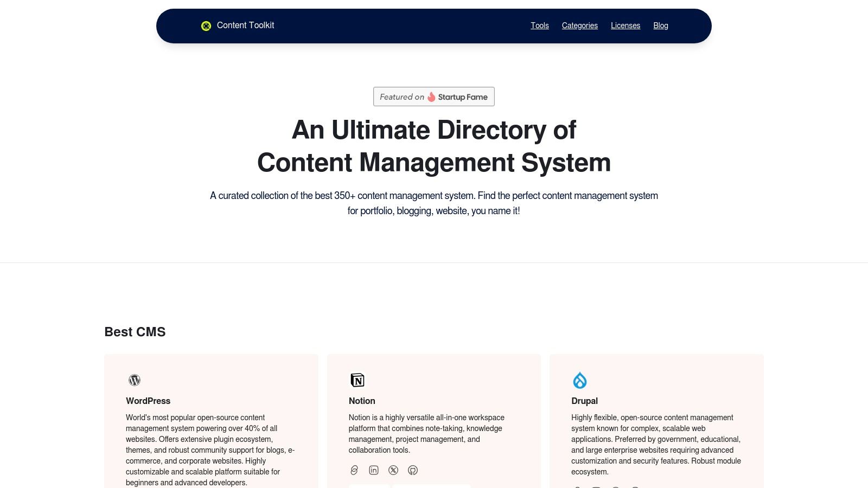The height and width of the screenshot is (488, 868).
Task: Open the Licenses nav link
Action: pyautogui.click(x=626, y=25)
